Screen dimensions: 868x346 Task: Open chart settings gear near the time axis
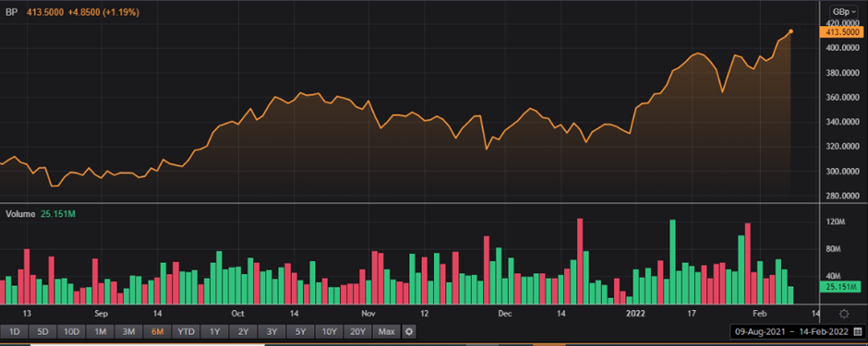844,314
